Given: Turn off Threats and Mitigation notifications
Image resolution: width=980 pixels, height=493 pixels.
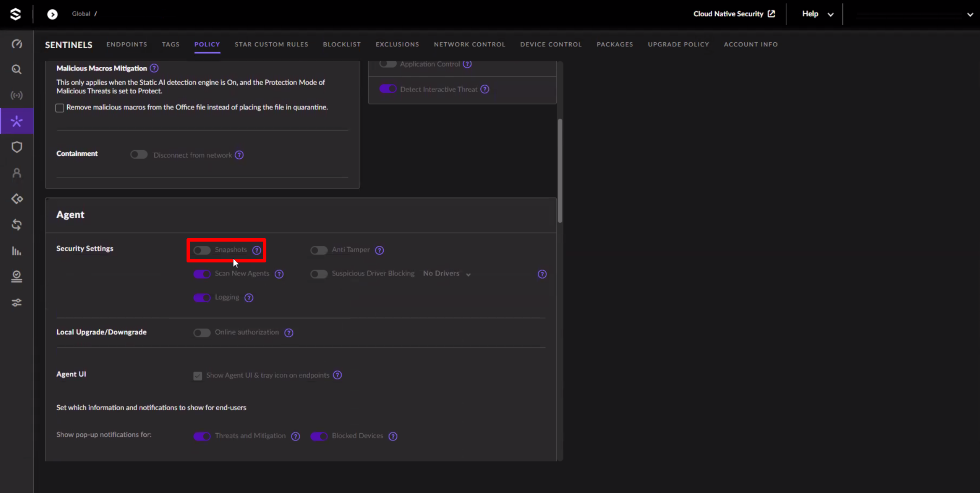Looking at the screenshot, I should click(x=202, y=436).
